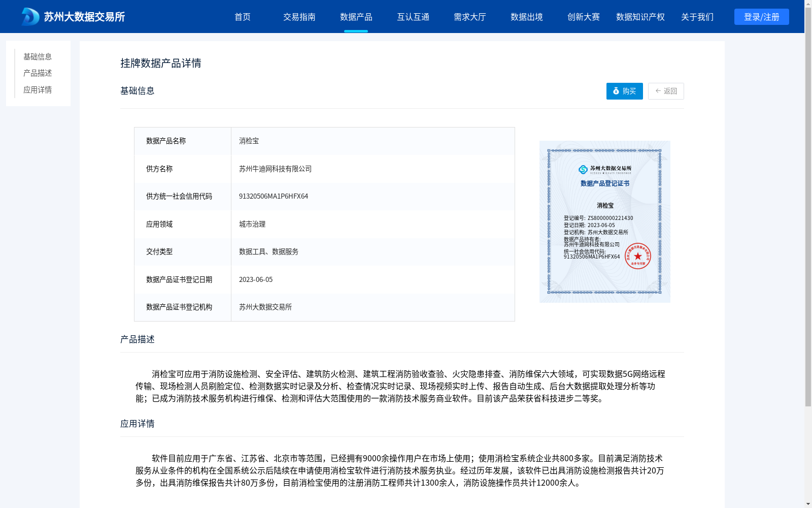Go to the 需求大厅 page

470,17
